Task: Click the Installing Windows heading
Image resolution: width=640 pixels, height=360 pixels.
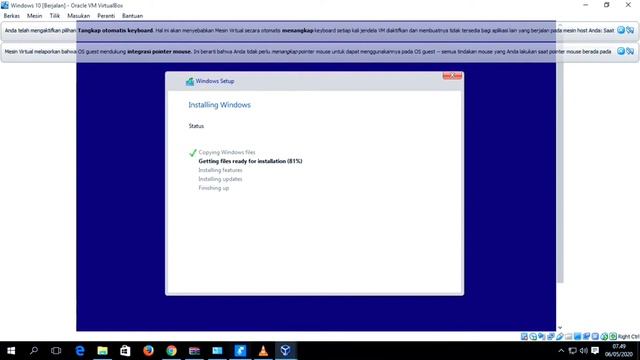Action: pyautogui.click(x=220, y=105)
